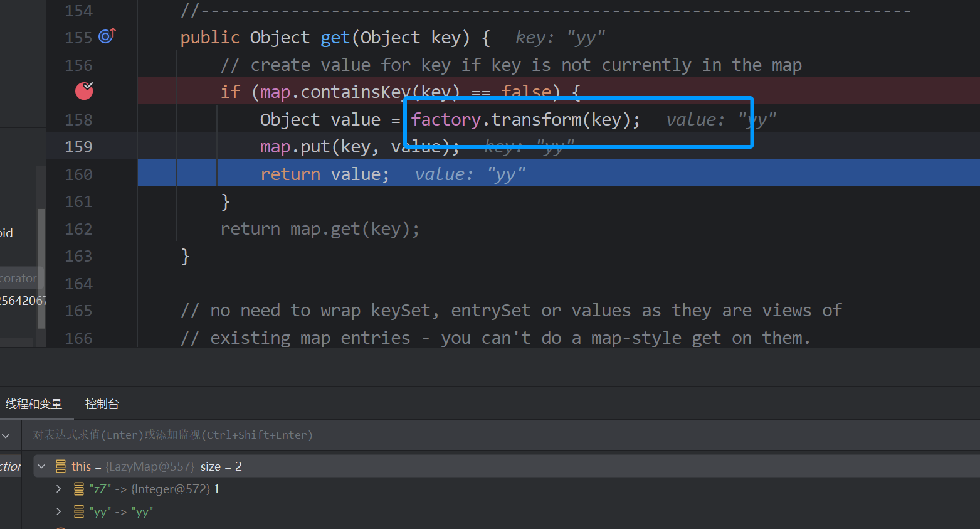Click the 'get' method name on line 155
The height and width of the screenshot is (529, 980).
[x=335, y=38]
